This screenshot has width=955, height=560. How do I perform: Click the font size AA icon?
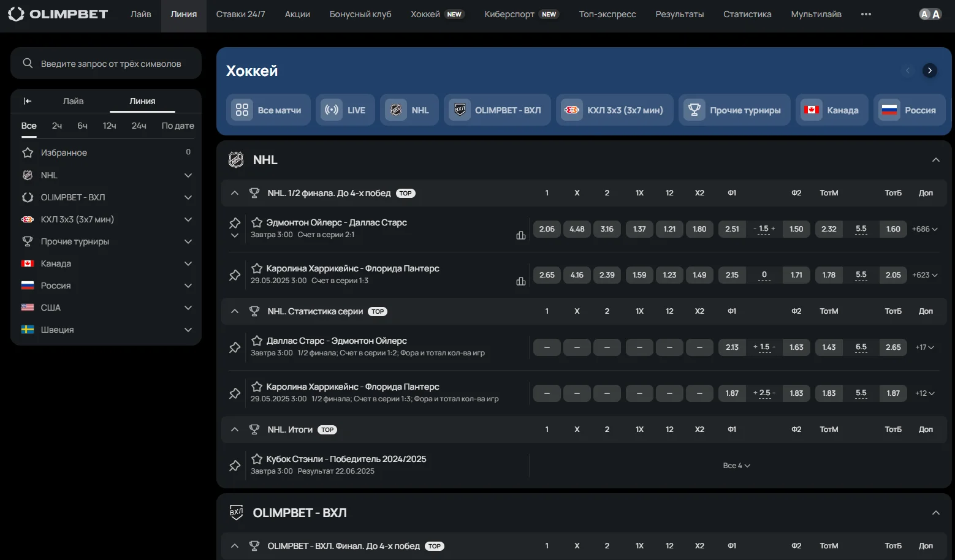930,14
